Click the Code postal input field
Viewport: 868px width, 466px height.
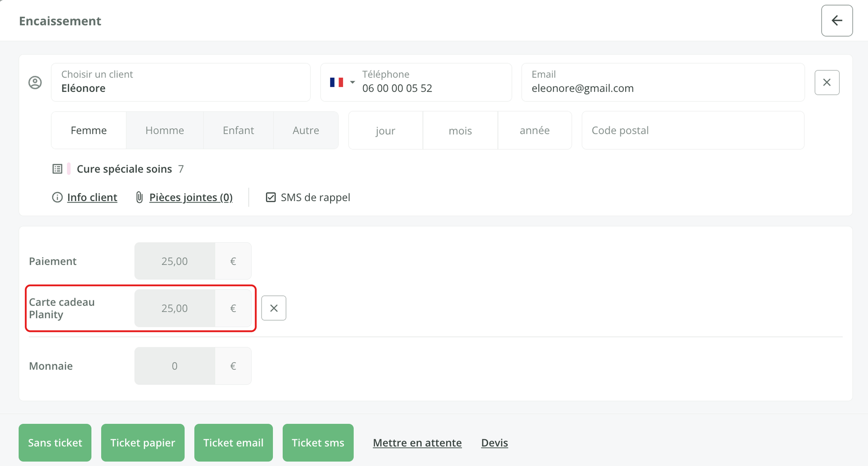click(693, 130)
